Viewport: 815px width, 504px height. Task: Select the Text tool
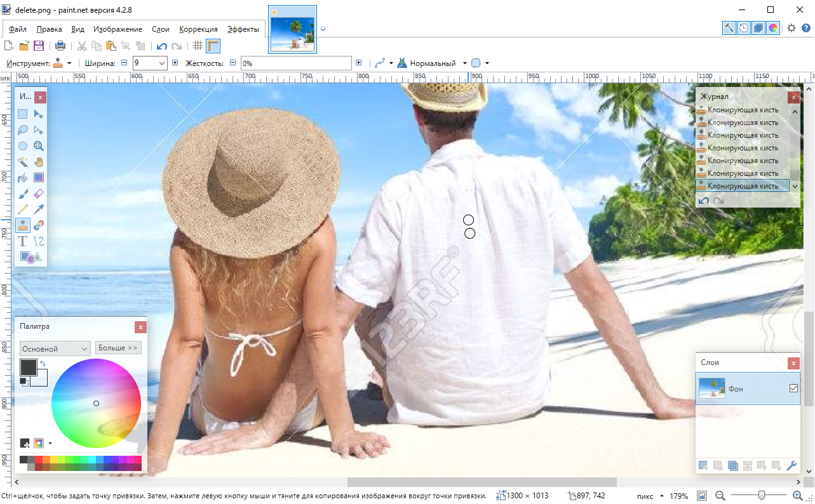pyautogui.click(x=23, y=241)
